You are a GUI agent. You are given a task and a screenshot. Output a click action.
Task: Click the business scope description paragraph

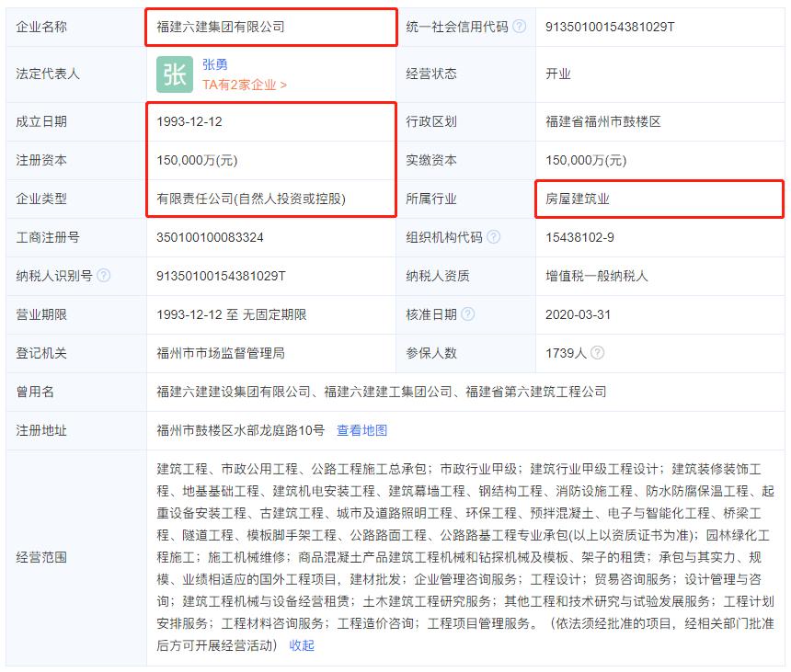click(x=465, y=557)
